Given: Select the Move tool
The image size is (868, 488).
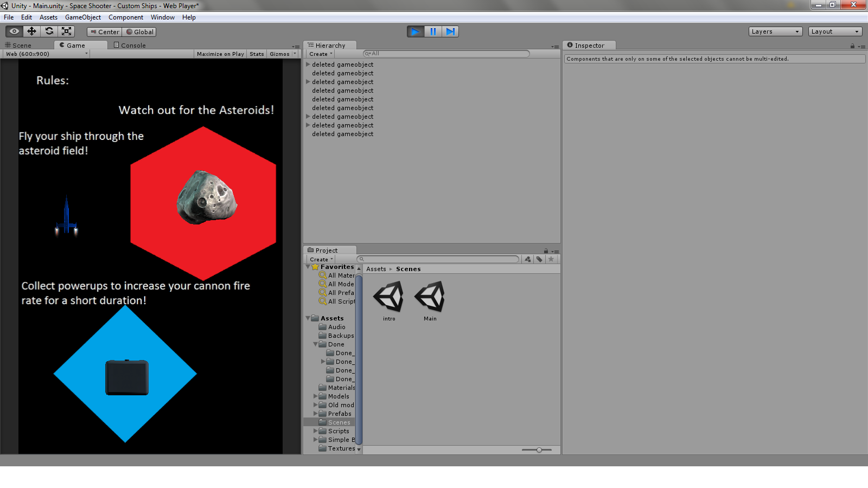Looking at the screenshot, I should [x=31, y=31].
